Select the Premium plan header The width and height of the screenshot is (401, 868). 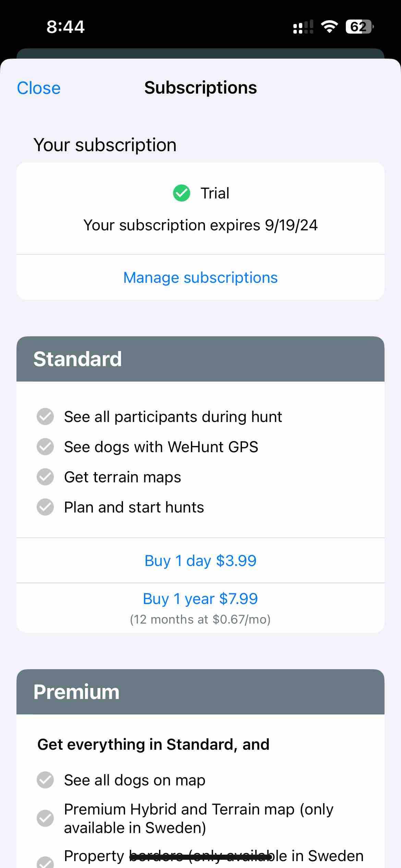[200, 692]
